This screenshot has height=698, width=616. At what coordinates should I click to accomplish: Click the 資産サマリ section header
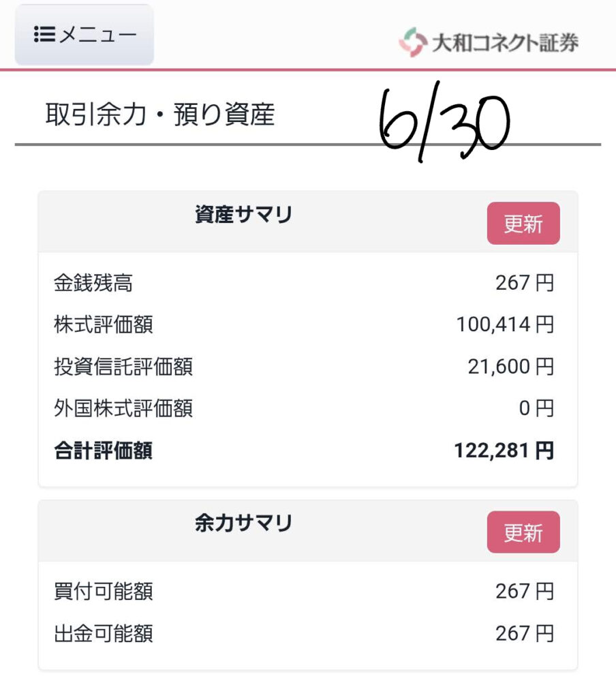(243, 215)
